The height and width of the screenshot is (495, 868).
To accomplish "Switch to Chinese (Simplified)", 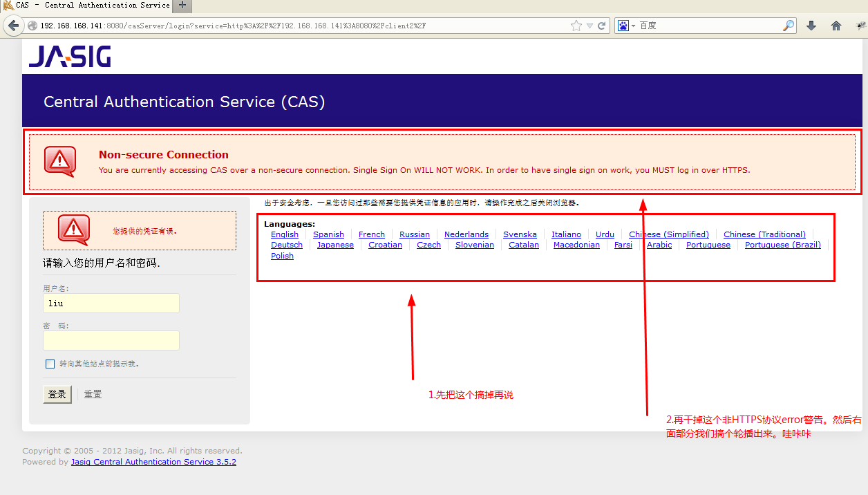I will (x=669, y=234).
